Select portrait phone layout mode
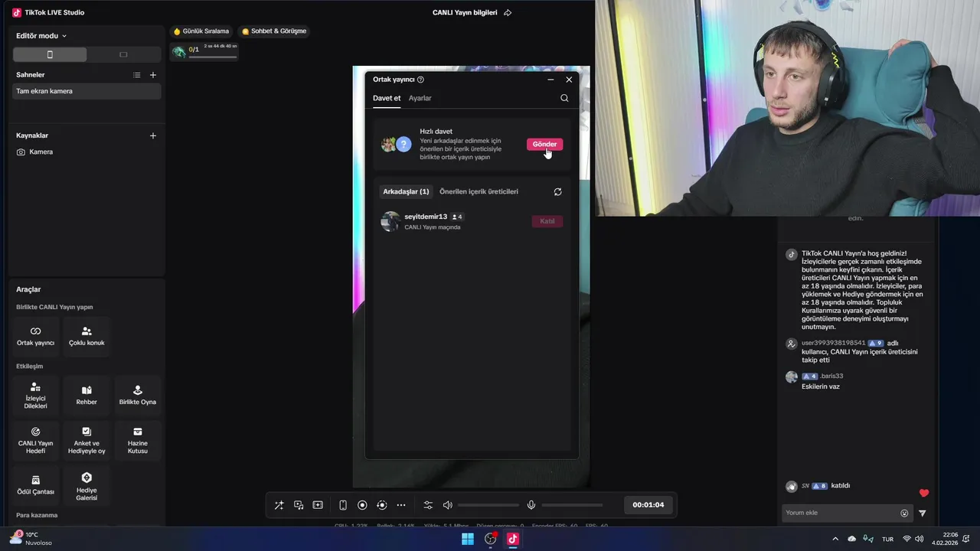The height and width of the screenshot is (551, 980). (x=50, y=54)
